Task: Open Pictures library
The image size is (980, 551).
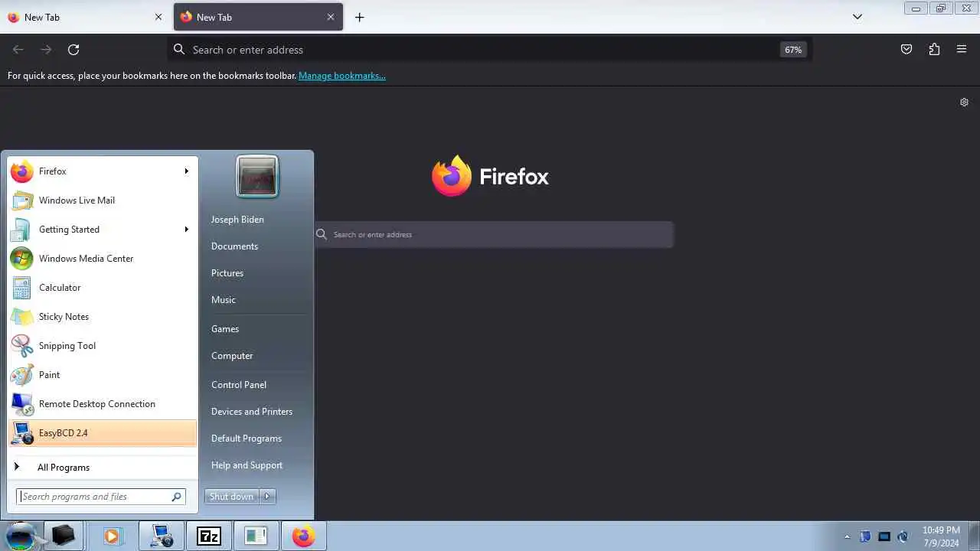Action: click(227, 273)
